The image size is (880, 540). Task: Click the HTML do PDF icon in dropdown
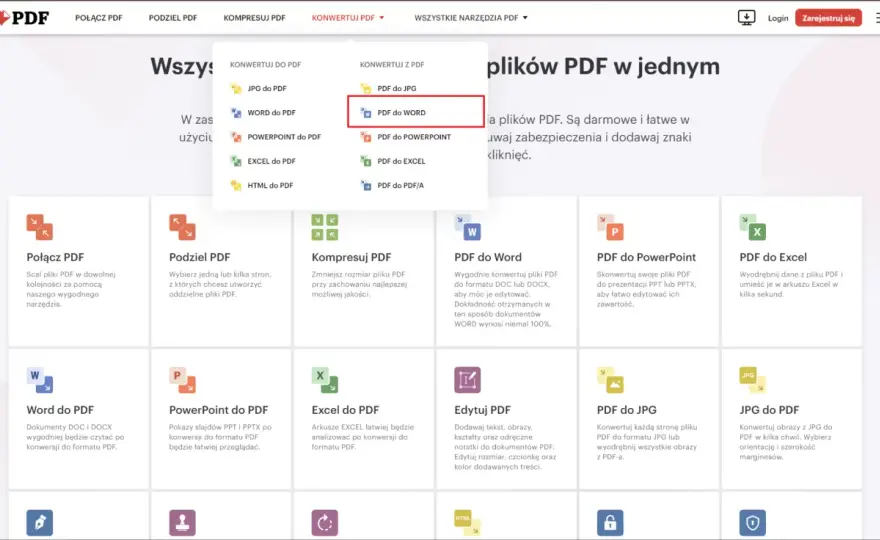(236, 185)
